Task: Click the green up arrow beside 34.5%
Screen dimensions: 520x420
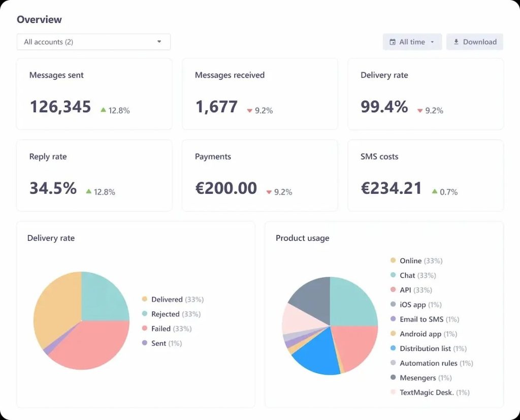Action: click(89, 191)
